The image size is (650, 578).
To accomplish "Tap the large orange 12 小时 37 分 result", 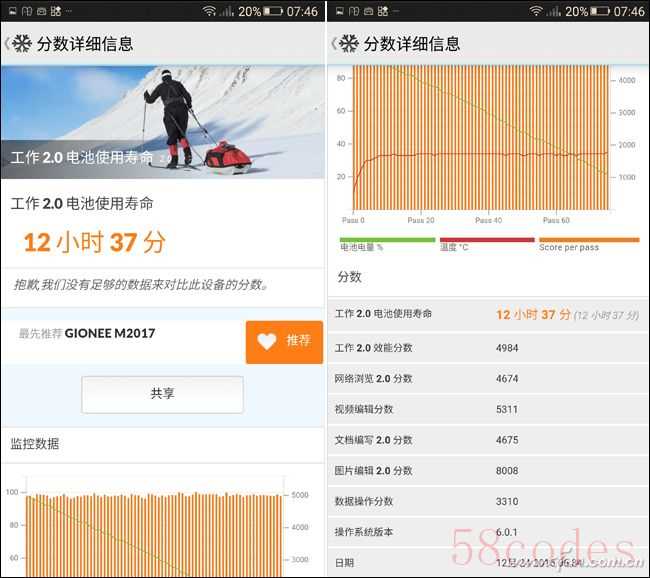I will point(95,242).
